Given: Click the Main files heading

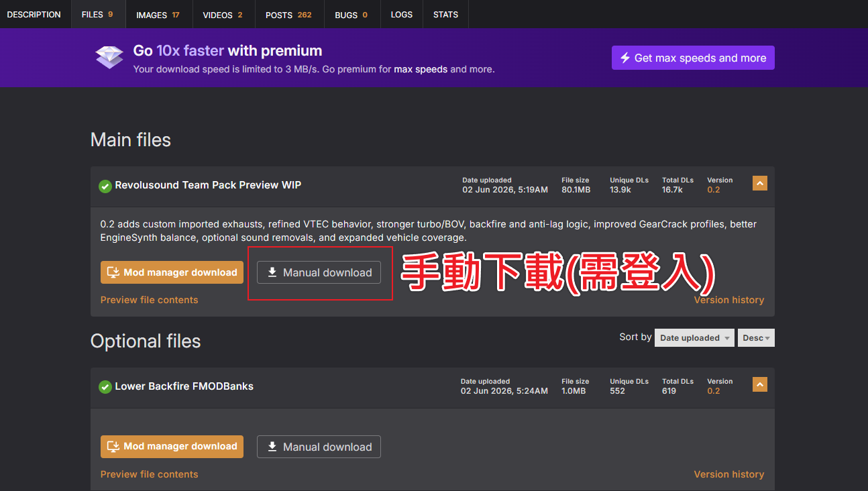Looking at the screenshot, I should (131, 140).
